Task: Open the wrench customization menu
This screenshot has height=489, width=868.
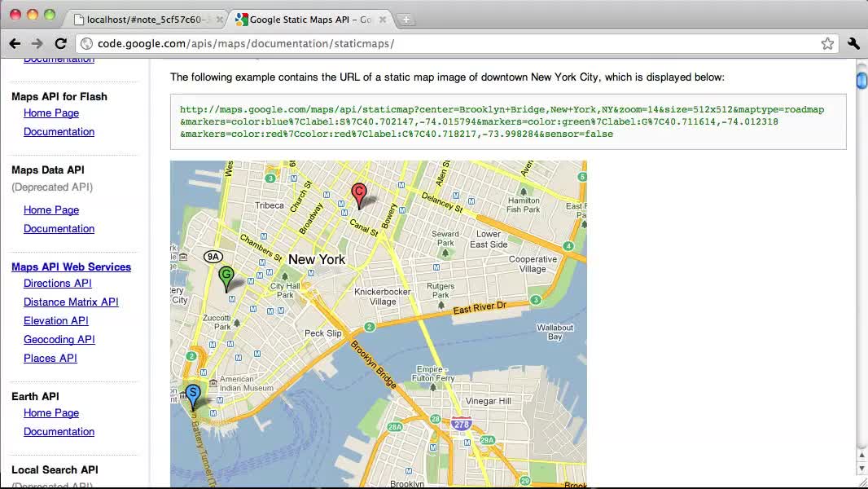Action: click(853, 43)
